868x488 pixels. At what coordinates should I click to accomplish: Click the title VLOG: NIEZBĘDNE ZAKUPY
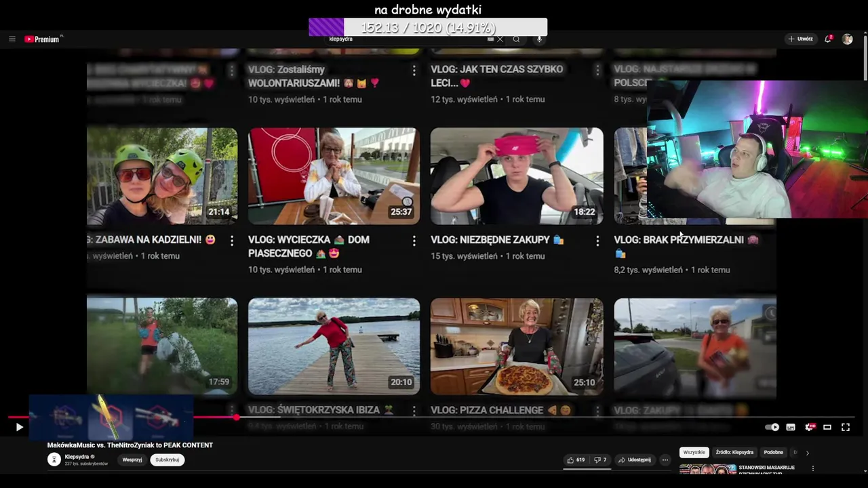click(x=497, y=240)
